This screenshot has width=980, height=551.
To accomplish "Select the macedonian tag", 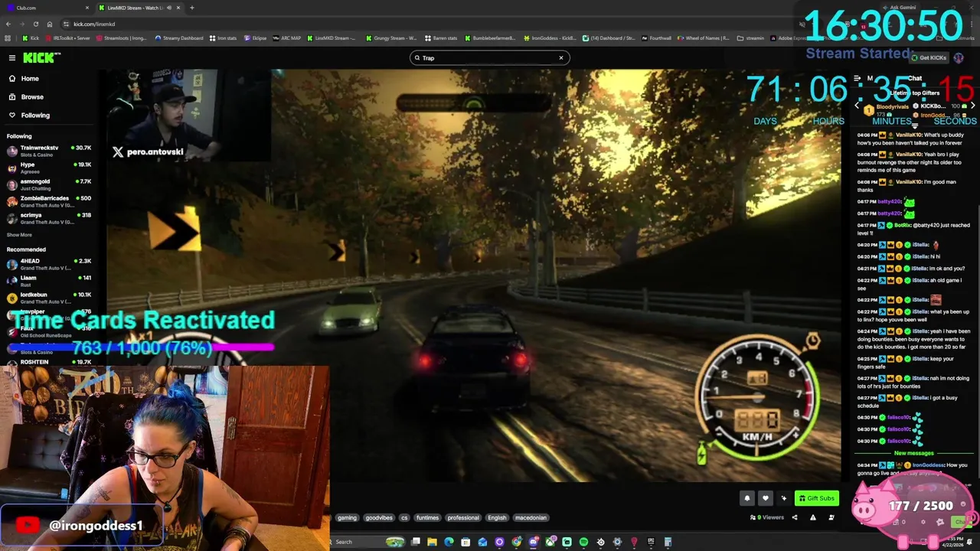I will coord(531,517).
